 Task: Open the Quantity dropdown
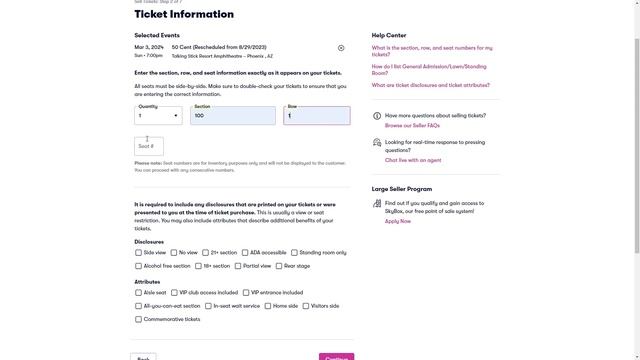pos(158,116)
